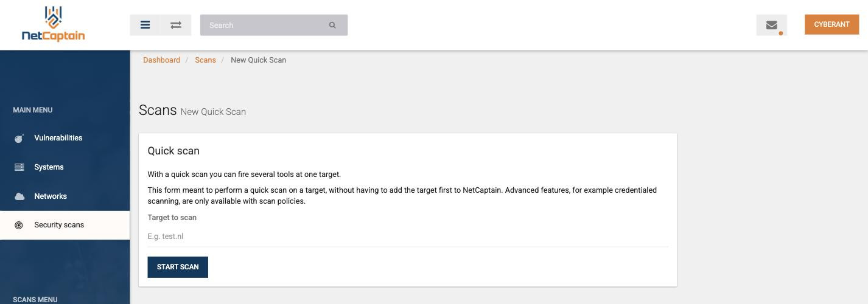This screenshot has height=304, width=868.
Task: Open the CYBERANT user menu
Action: click(831, 24)
